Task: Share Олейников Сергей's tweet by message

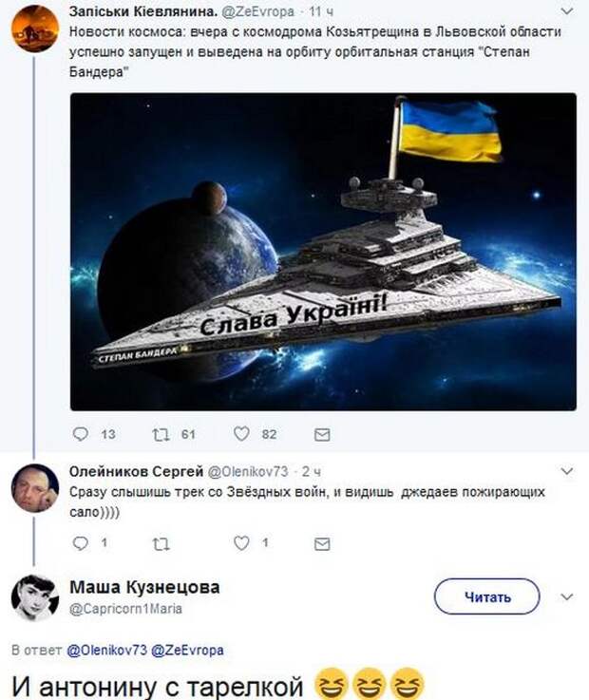Action: pos(322,543)
